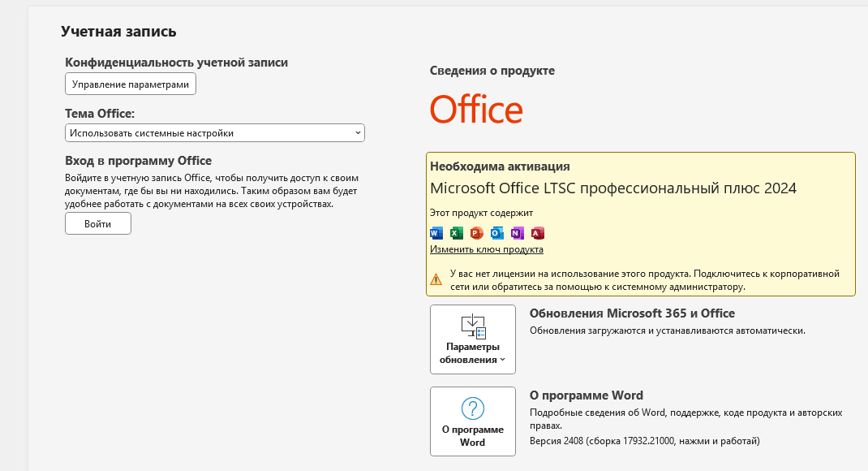The width and height of the screenshot is (868, 471).
Task: Click the no-license warning message text
Action: (645, 280)
